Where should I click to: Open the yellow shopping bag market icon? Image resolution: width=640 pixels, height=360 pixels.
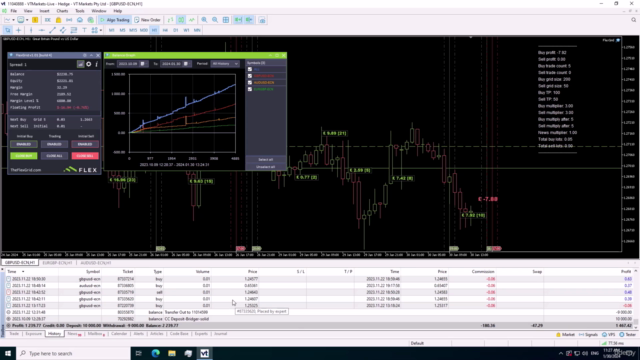(58, 20)
